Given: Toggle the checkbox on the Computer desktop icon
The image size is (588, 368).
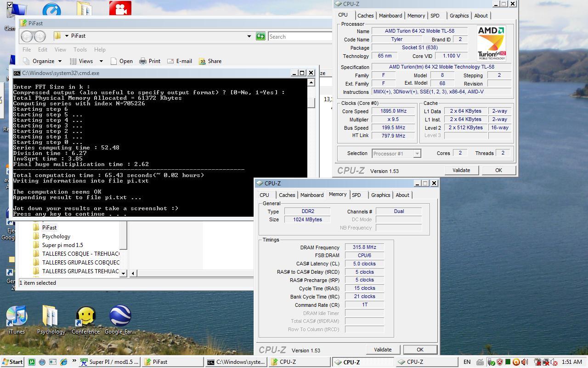Looking at the screenshot, I should tap(10, 6).
